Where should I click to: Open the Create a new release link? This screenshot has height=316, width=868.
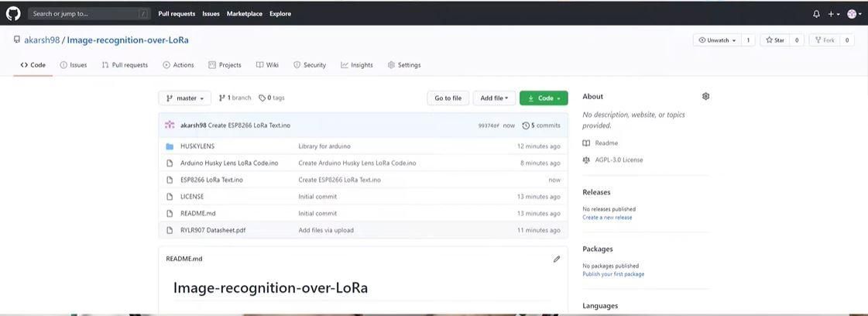tap(607, 218)
